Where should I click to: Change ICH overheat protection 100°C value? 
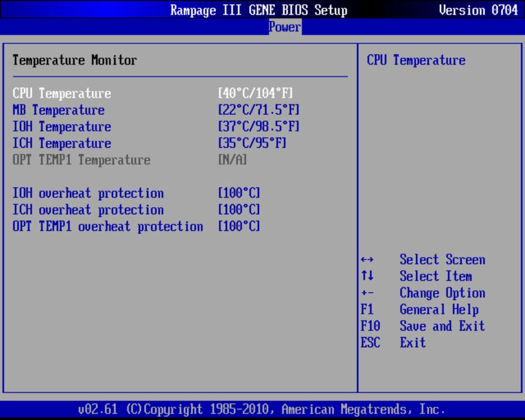239,209
